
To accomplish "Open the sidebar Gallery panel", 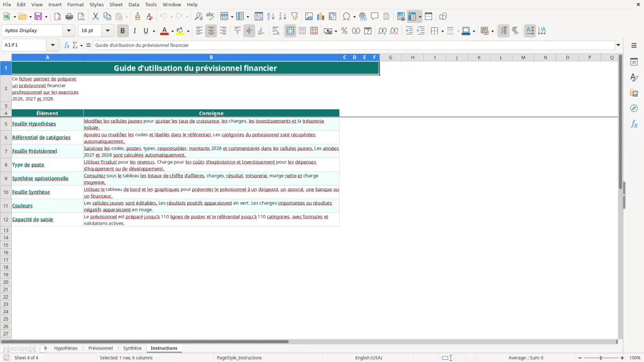I will click(634, 93).
